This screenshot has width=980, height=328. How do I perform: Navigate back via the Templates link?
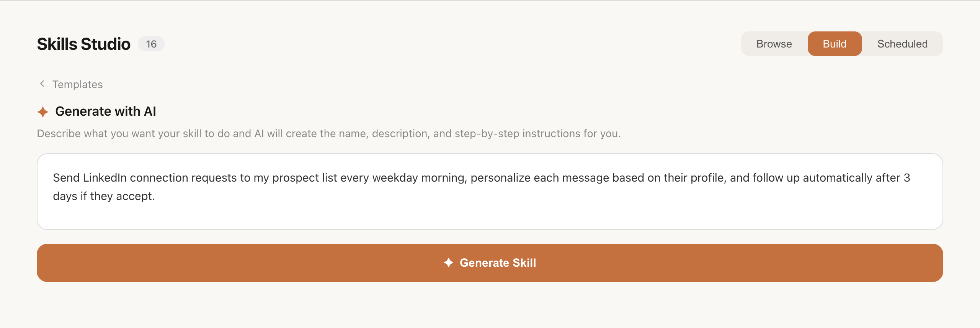point(78,84)
